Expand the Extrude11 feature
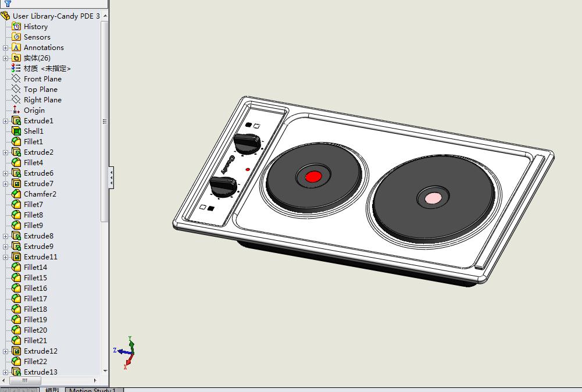This screenshot has height=392, width=582. pyautogui.click(x=5, y=257)
